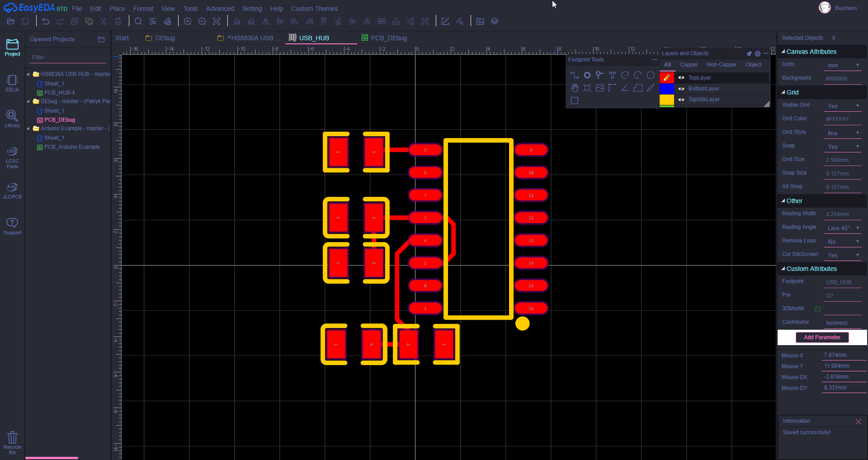This screenshot has height=460, width=868.
Task: Select the Solid Region tool
Action: [x=637, y=88]
